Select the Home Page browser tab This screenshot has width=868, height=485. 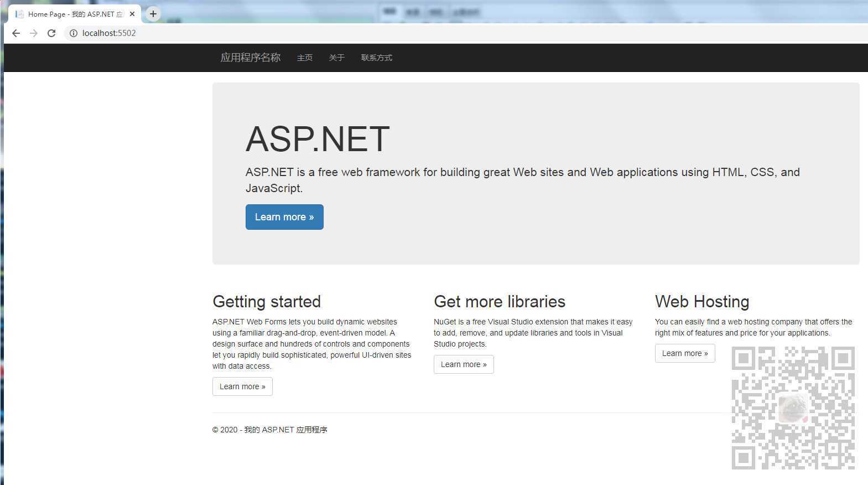[75, 14]
